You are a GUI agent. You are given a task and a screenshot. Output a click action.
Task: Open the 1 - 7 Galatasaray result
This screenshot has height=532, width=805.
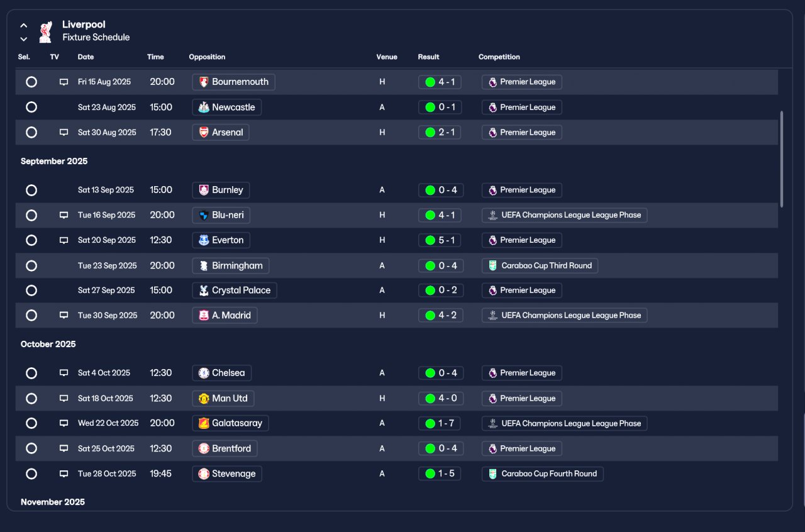(440, 423)
